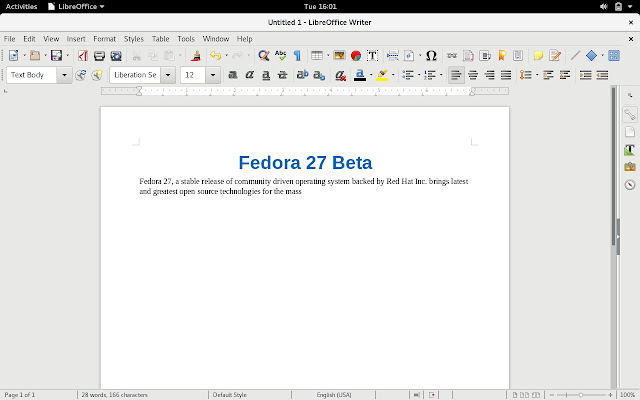This screenshot has height=400, width=640.
Task: Insert a footnote
Action: click(468, 55)
